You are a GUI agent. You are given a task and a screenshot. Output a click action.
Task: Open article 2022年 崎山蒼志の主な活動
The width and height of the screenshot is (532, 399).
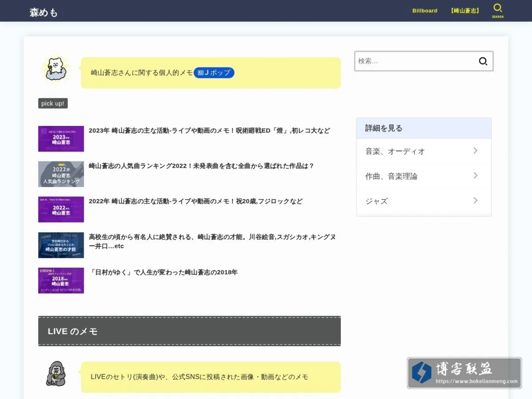pos(196,201)
